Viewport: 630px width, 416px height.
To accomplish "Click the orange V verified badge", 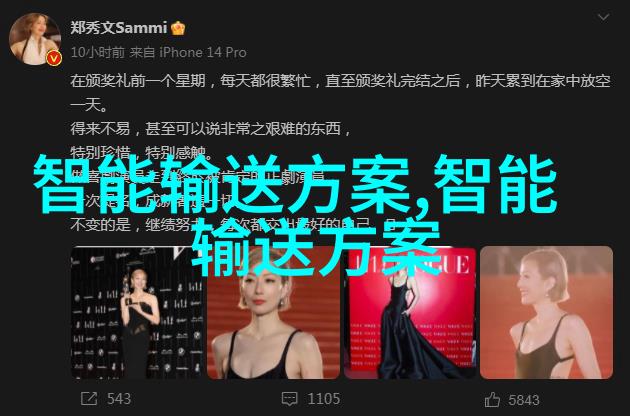I will click(54, 59).
